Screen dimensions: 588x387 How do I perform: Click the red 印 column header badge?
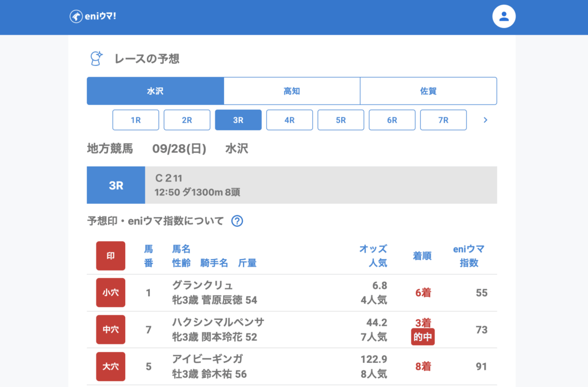[110, 256]
